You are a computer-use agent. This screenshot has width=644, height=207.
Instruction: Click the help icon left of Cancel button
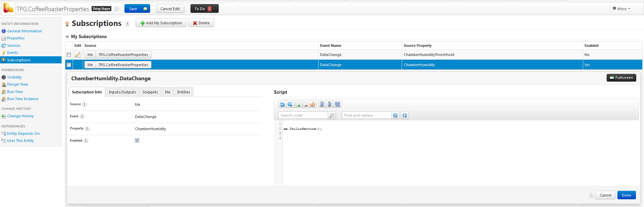click(592, 195)
